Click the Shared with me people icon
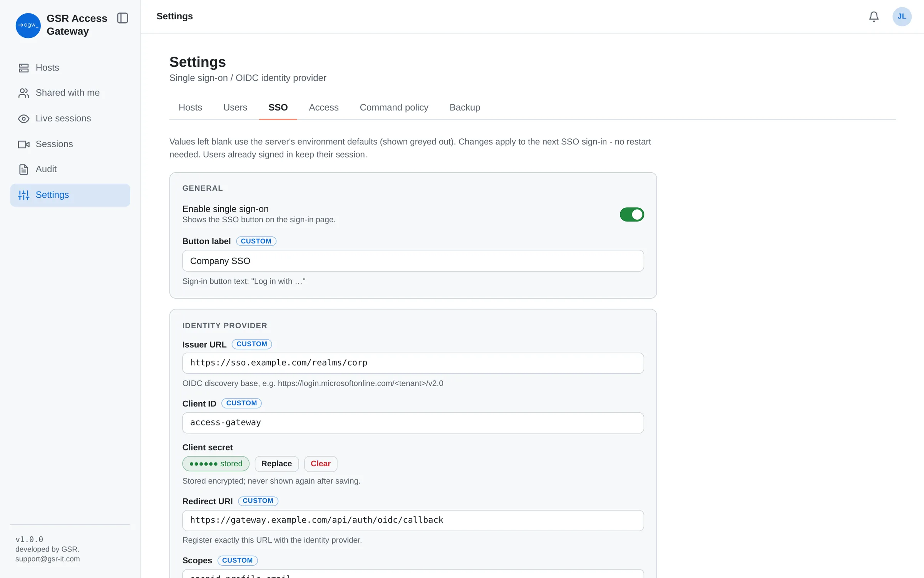This screenshot has height=578, width=924. (x=24, y=93)
